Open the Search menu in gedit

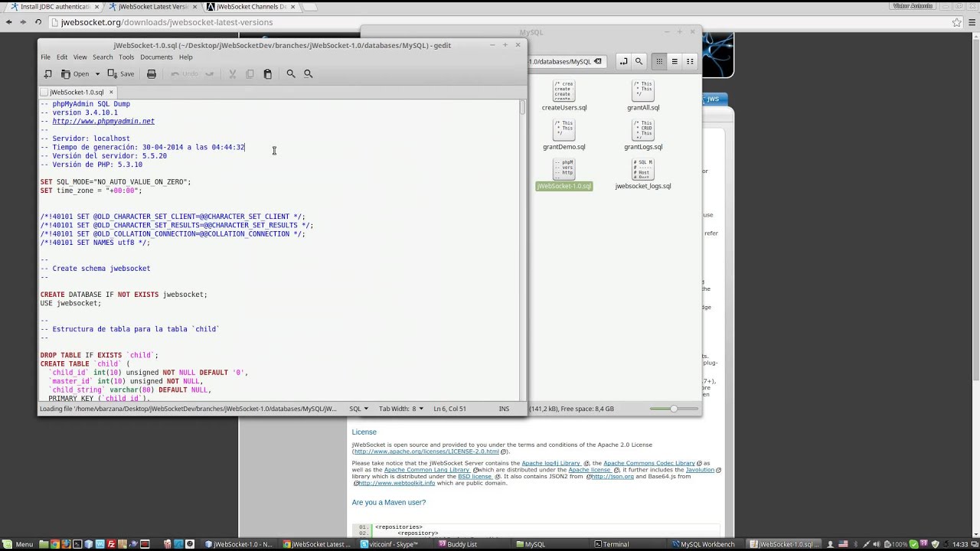pos(103,57)
